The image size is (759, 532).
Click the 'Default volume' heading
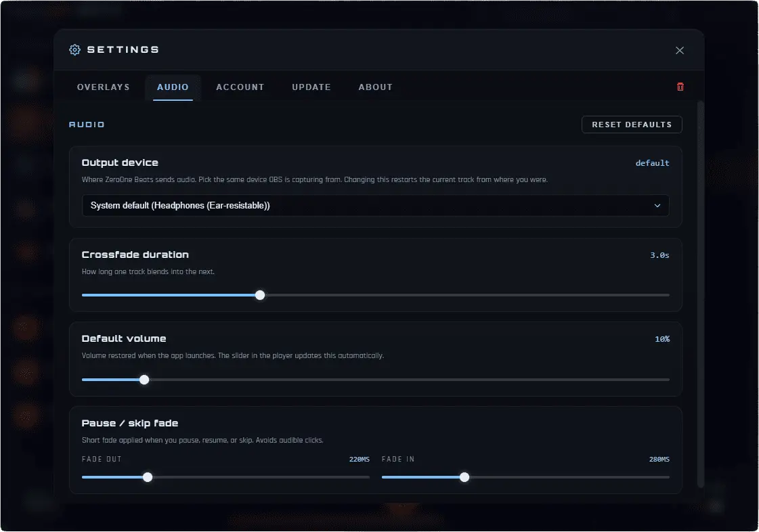pyautogui.click(x=124, y=338)
